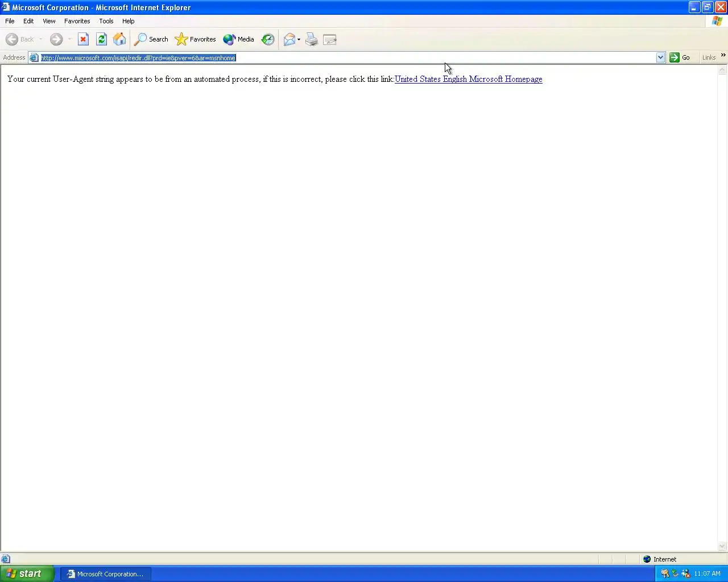
Task: Print the current page
Action: 312,39
